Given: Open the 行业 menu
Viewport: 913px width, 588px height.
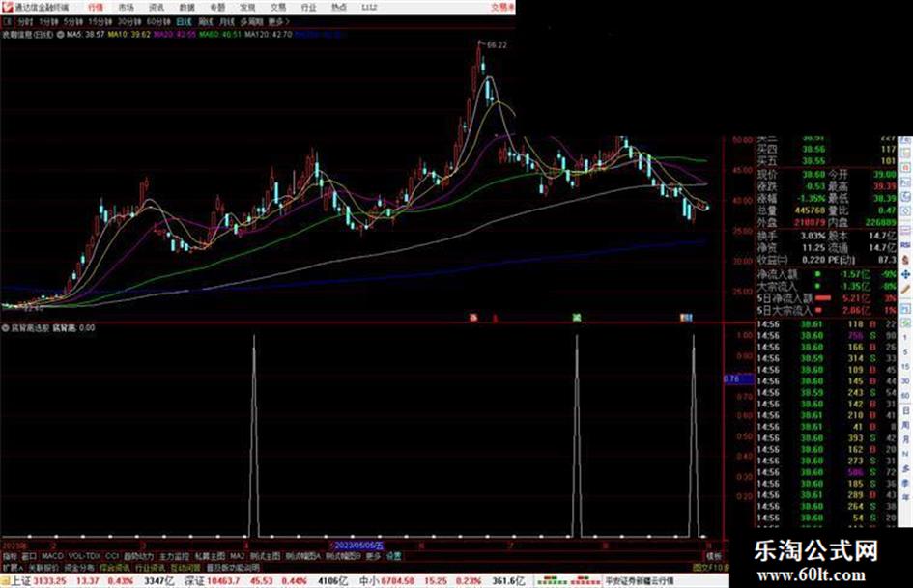Looking at the screenshot, I should pyautogui.click(x=308, y=8).
